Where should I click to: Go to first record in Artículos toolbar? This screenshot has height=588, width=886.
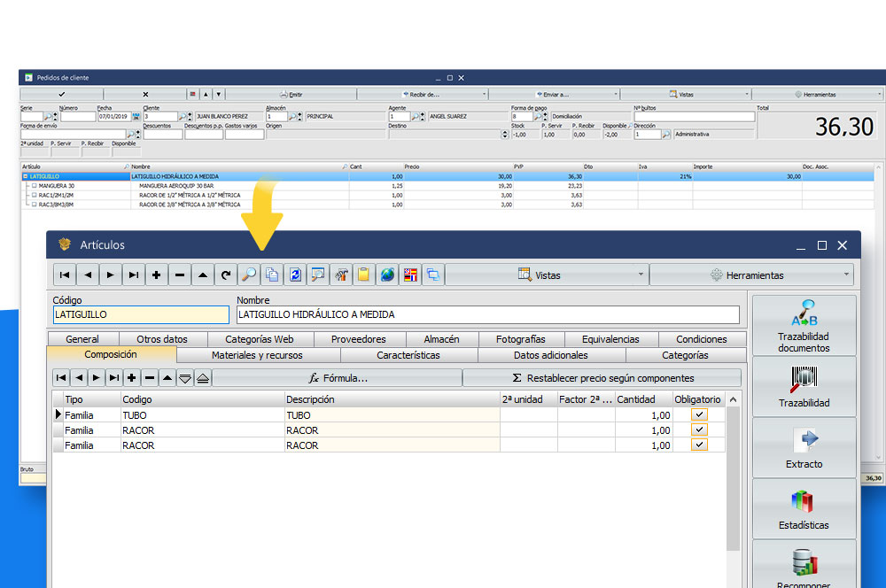(64, 275)
